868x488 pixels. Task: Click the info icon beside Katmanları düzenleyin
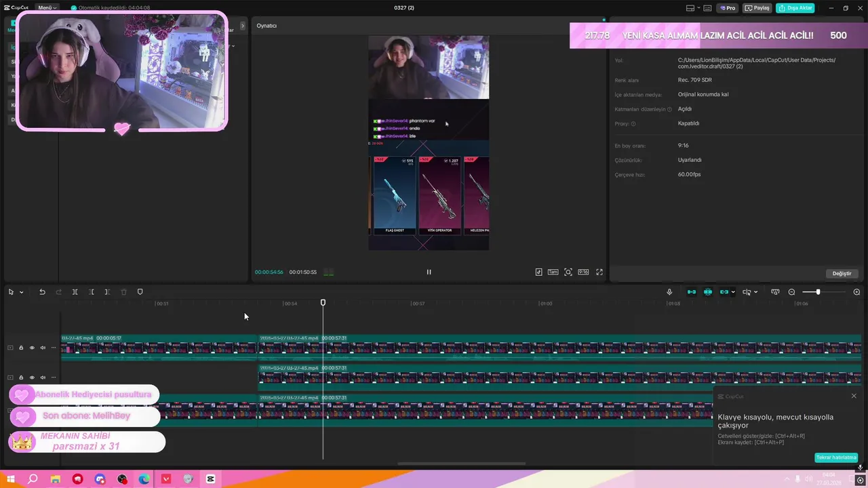tap(669, 109)
